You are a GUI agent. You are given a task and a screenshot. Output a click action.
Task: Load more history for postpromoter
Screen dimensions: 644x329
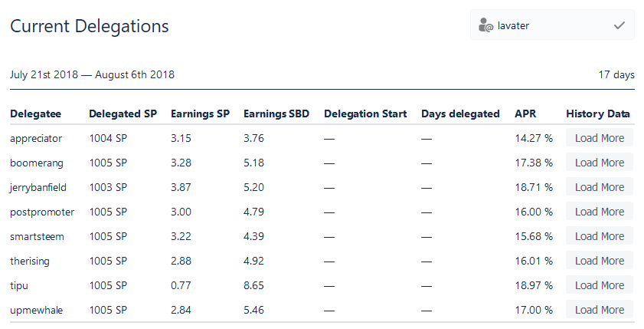click(600, 212)
